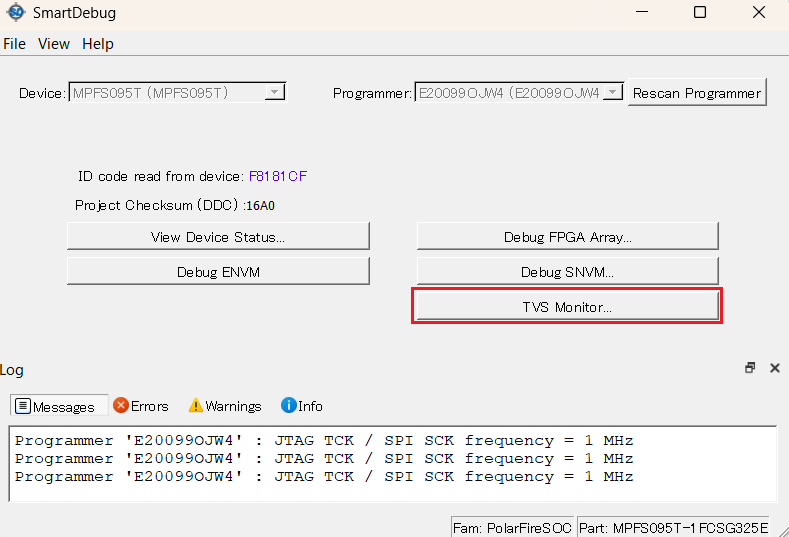This screenshot has height=537, width=789.
Task: Toggle the Info filter in Log
Action: (302, 406)
